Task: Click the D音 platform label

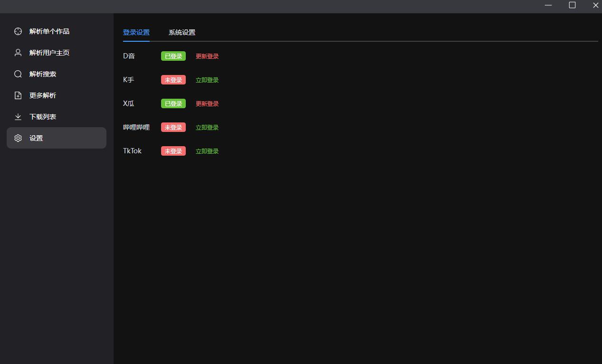Action: [129, 56]
